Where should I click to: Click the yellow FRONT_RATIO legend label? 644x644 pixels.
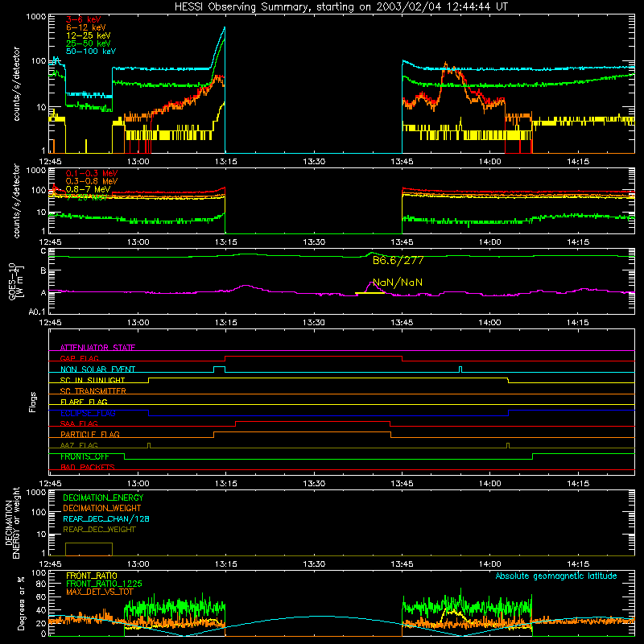click(92, 576)
